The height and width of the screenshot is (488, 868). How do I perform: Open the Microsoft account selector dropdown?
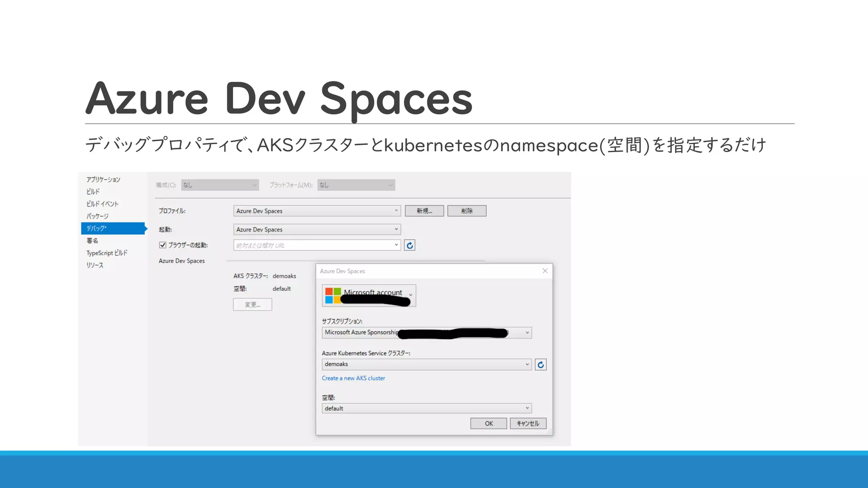(x=369, y=295)
